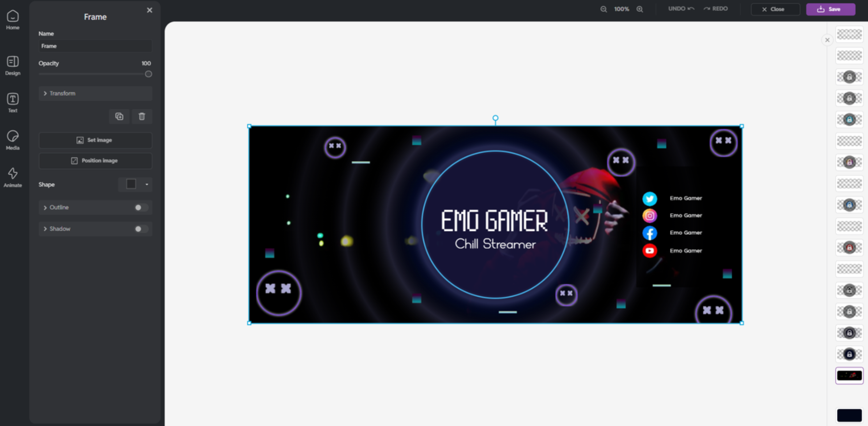Unlock the bottom locked layer
Viewport: 868px width, 426px height.
pyautogui.click(x=849, y=354)
